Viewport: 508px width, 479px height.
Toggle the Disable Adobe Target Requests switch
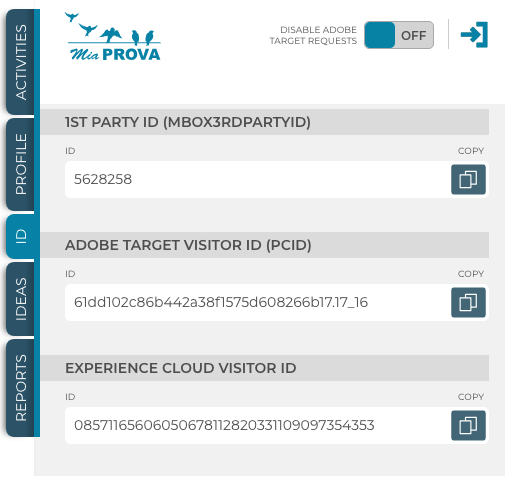click(x=399, y=35)
